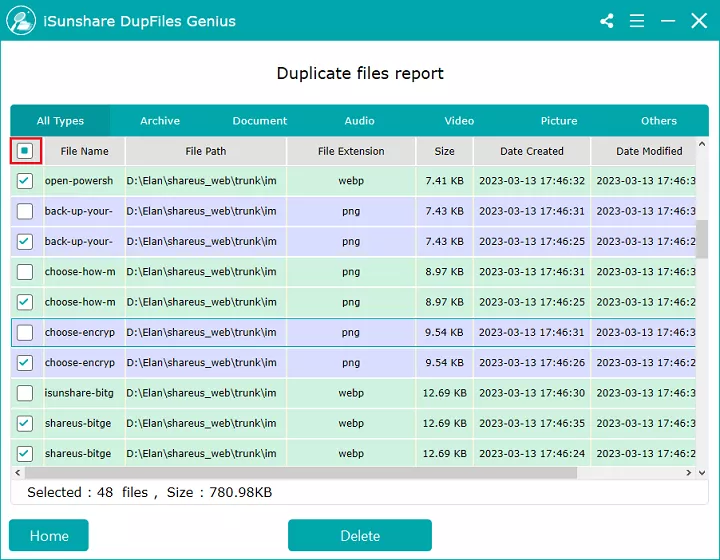
Task: Click the horizontal scrollbar right arrow
Action: [689, 472]
